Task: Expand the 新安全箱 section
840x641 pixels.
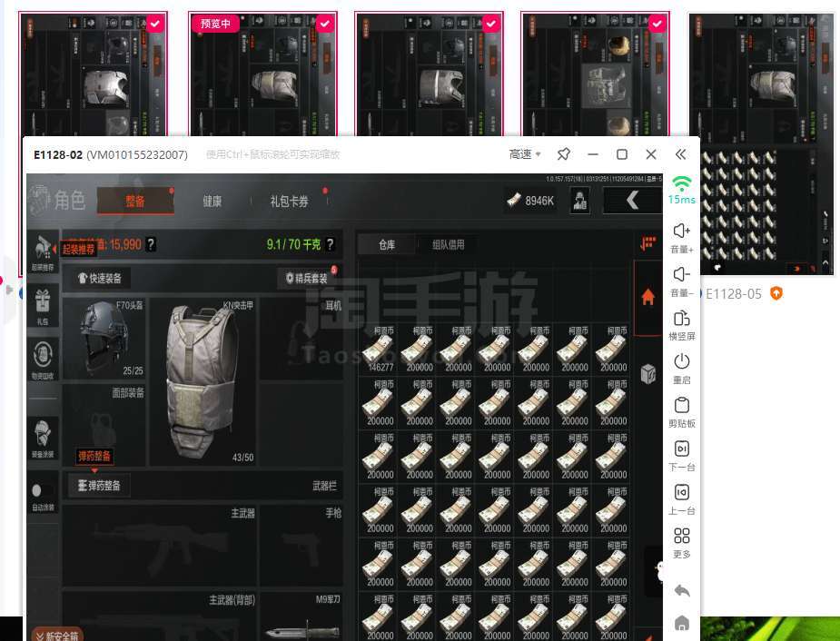Action: [56, 635]
